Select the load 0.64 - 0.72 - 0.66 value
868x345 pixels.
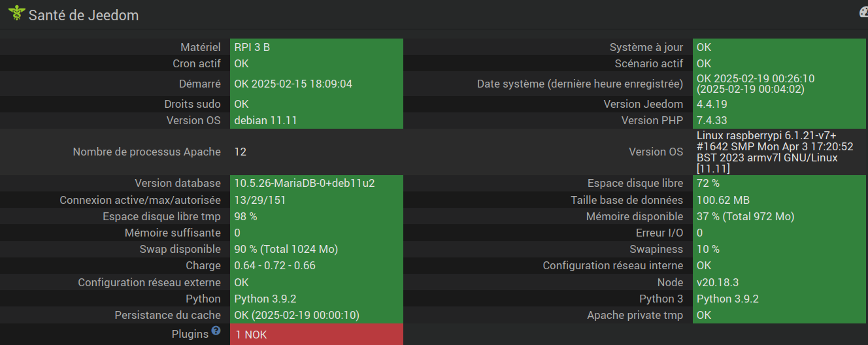(316, 266)
